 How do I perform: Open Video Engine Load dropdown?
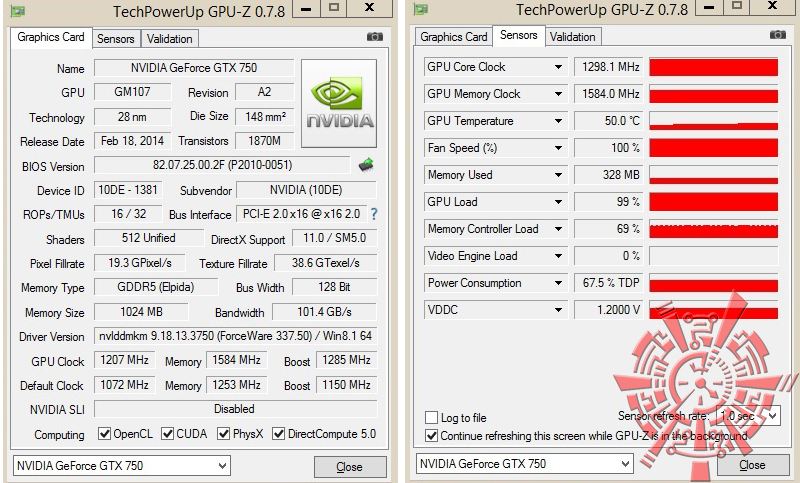click(x=559, y=256)
